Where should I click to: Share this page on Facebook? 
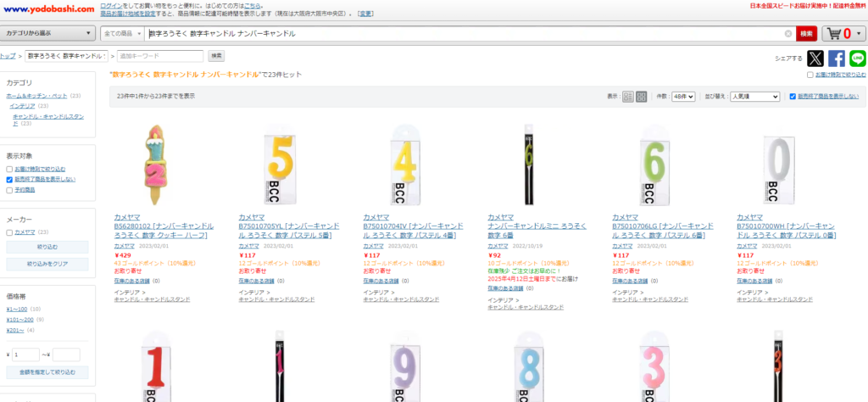[837, 59]
